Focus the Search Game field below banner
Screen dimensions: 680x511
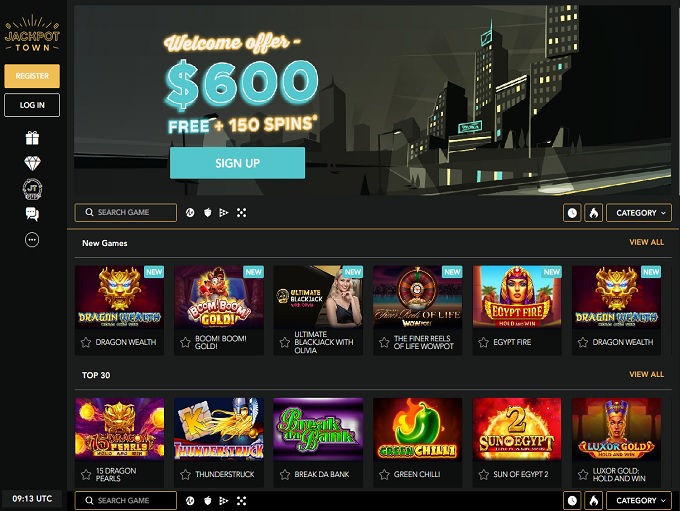point(126,213)
